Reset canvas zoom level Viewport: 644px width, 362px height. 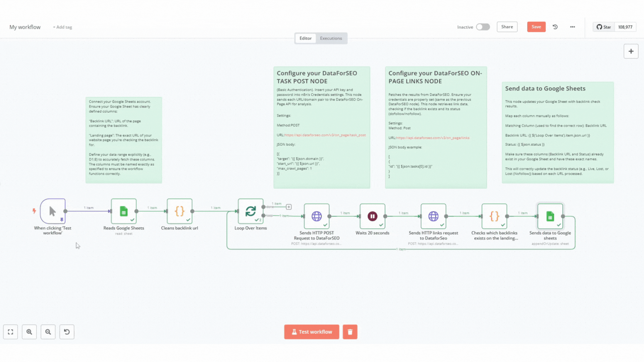[x=67, y=332]
